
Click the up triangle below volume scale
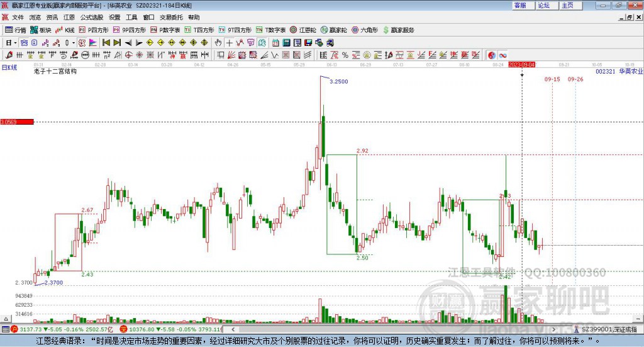click(x=6, y=319)
